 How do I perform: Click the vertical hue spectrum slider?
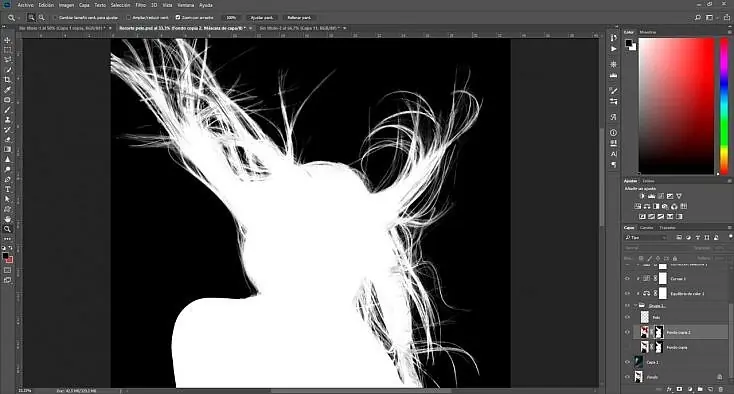[x=724, y=106]
